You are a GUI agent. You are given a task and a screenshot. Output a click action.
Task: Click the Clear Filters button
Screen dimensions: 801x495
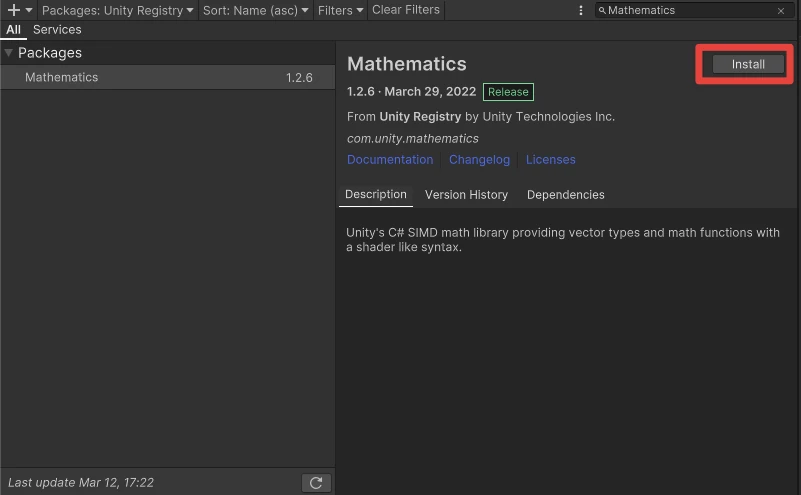pos(406,10)
